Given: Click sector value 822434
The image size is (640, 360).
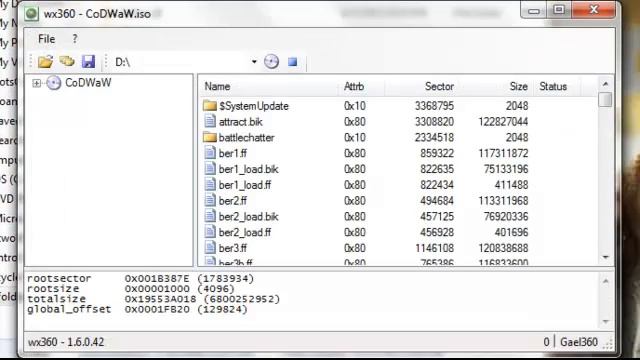Looking at the screenshot, I should click(437, 185).
